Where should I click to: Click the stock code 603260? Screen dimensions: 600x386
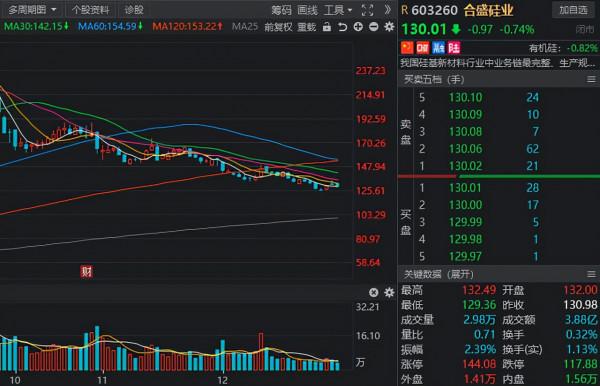pos(434,10)
